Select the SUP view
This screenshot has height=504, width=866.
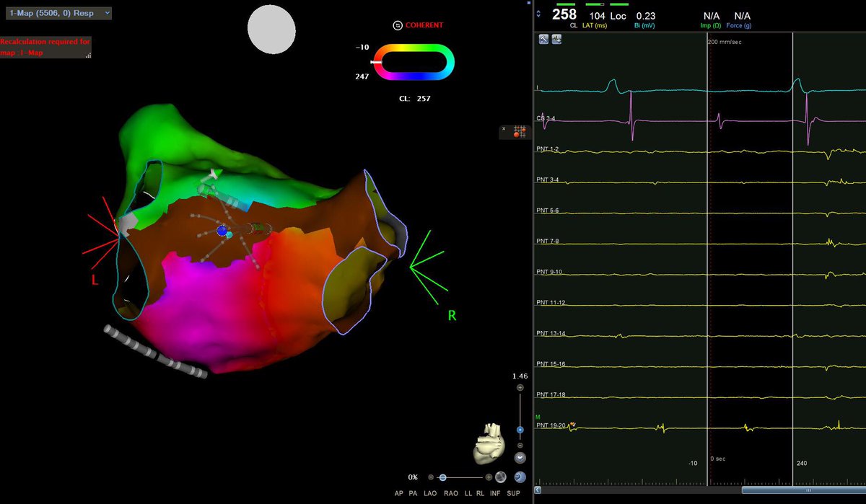point(514,493)
